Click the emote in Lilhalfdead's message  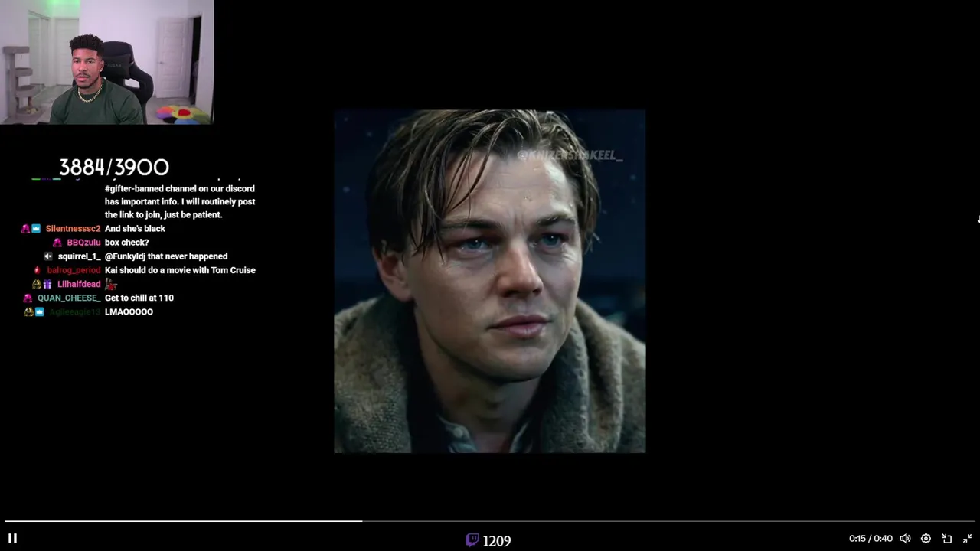pyautogui.click(x=111, y=284)
